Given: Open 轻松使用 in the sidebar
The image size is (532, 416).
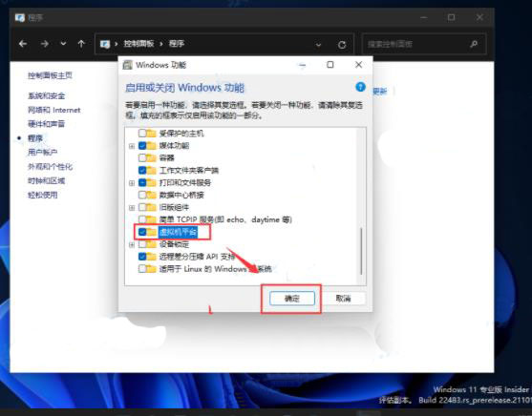Looking at the screenshot, I should 42,195.
